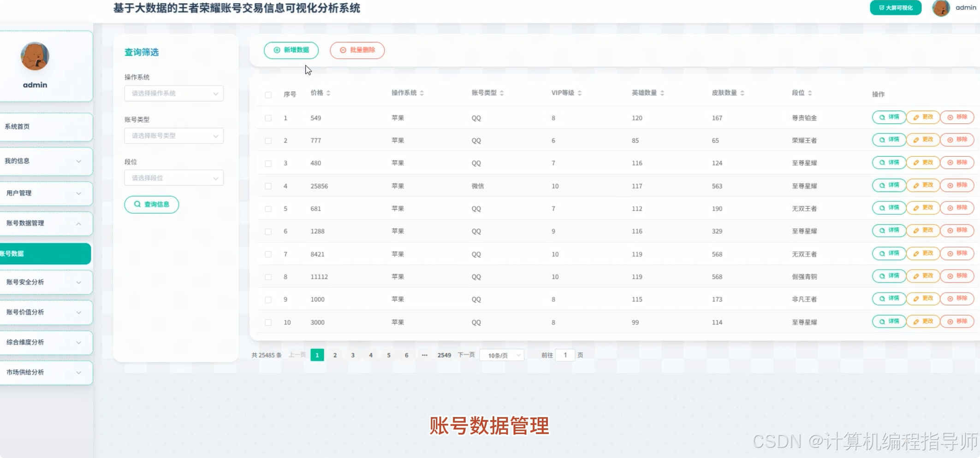Click the 移除 remove icon on row 2
Screen dimensions: 980x458
click(x=950, y=140)
